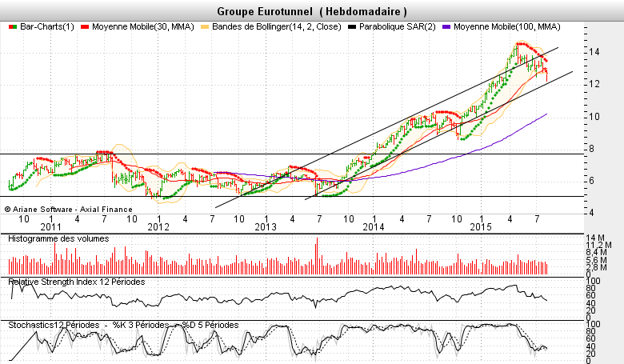Click the 2015 year label on time axis
This screenshot has height=364, width=624.
[481, 226]
